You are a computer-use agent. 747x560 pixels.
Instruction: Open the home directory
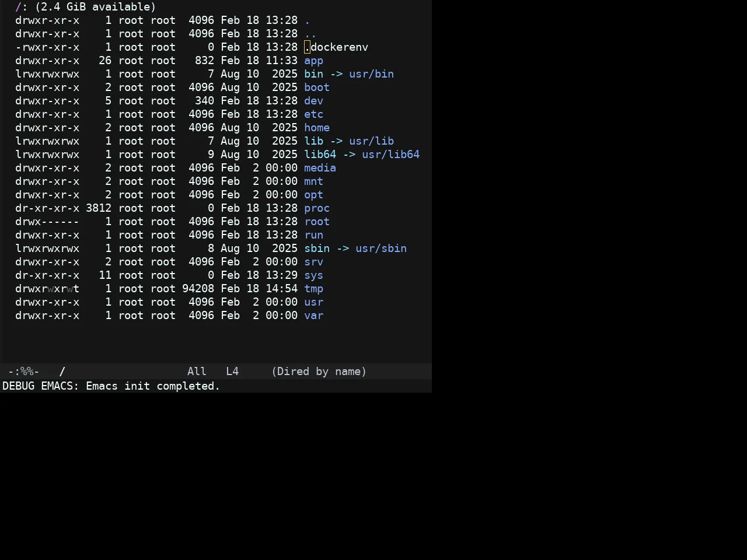(x=317, y=128)
